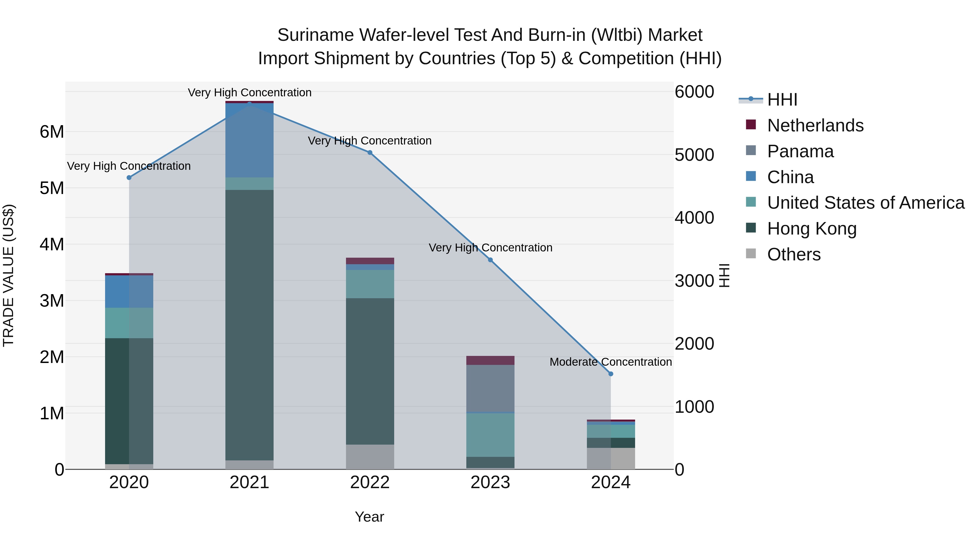Click the 2024 x-axis label
The height and width of the screenshot is (551, 980).
coord(611,482)
